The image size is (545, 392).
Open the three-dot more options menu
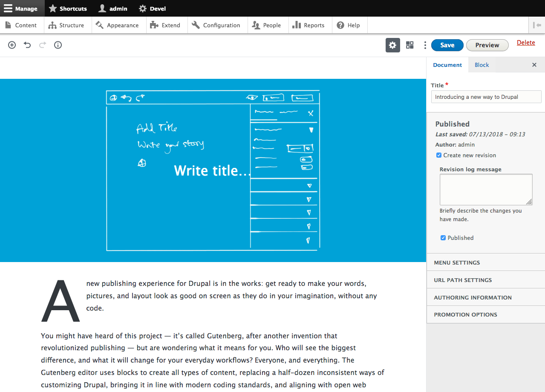[x=425, y=45]
